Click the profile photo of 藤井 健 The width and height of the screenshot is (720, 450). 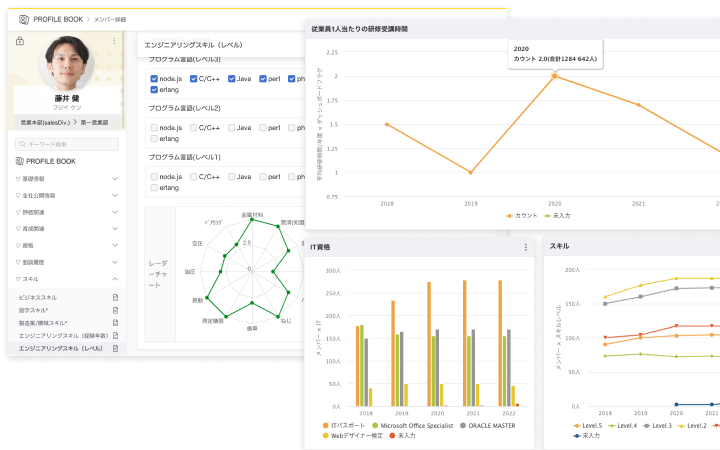tap(67, 63)
